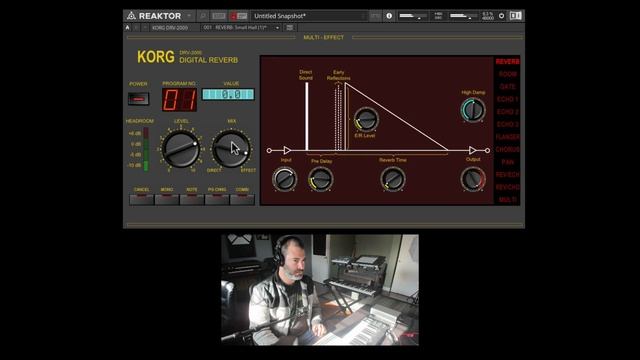
Task: Click the snapshot list icon beside the preset dropdown
Action: point(289,28)
